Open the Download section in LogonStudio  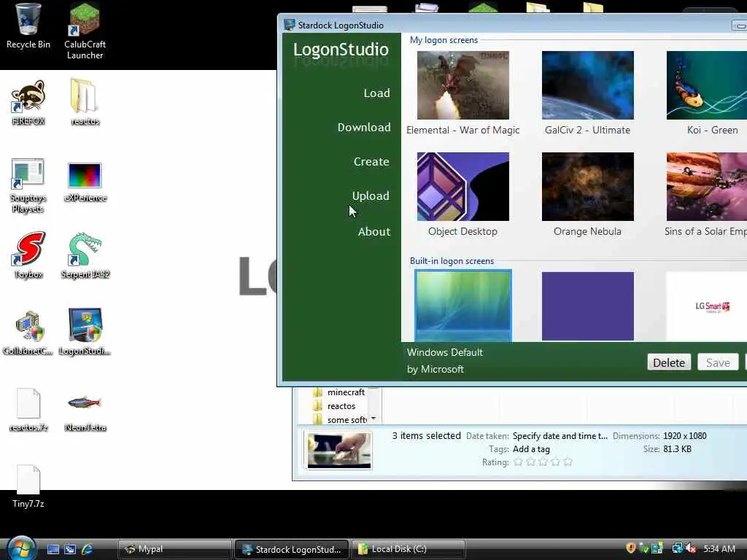364,127
